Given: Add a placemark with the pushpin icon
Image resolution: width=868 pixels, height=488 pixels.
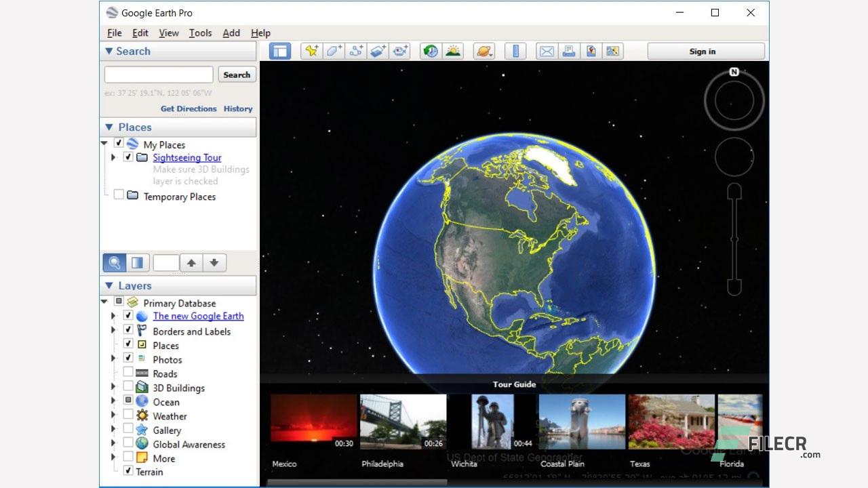Looking at the screenshot, I should [x=311, y=51].
